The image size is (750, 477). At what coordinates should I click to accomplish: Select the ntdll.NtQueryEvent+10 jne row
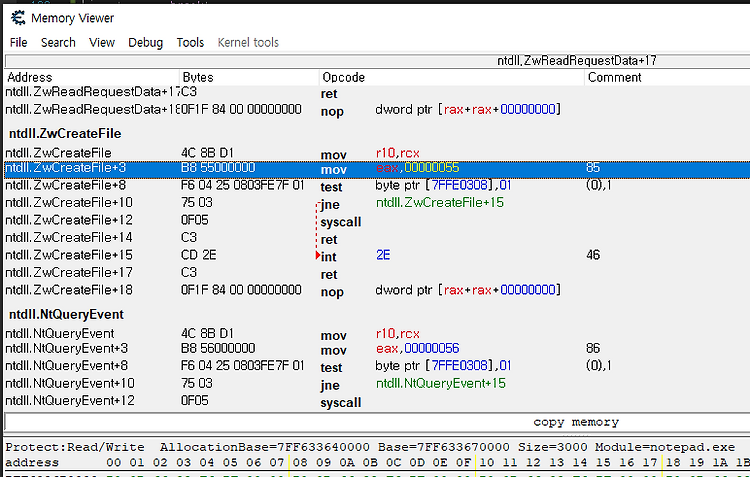(x=377, y=384)
